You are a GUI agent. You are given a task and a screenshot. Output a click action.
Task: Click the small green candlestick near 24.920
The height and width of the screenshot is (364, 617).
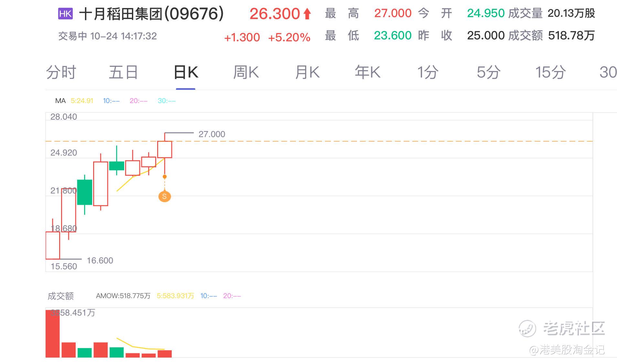point(117,166)
